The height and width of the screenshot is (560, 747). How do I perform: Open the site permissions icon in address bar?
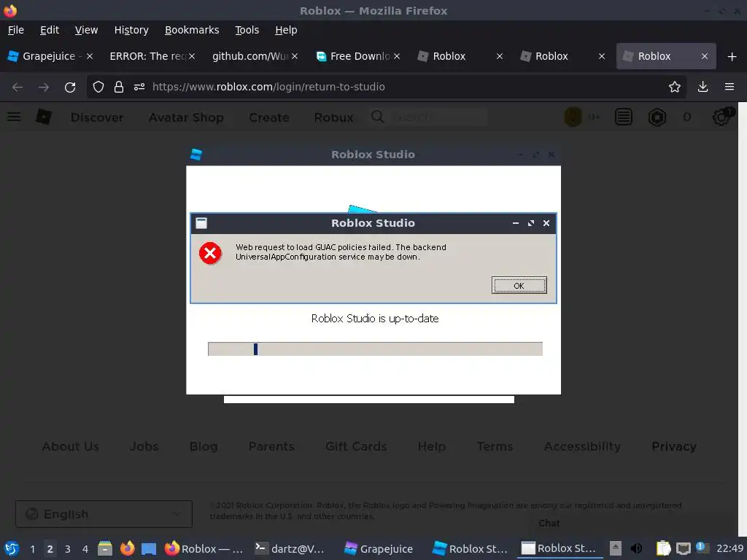(139, 87)
